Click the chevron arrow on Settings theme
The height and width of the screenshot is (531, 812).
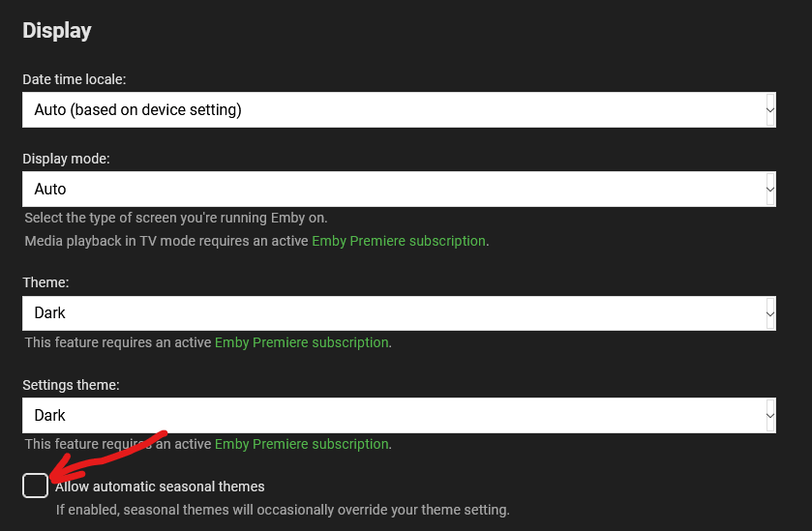(x=770, y=416)
